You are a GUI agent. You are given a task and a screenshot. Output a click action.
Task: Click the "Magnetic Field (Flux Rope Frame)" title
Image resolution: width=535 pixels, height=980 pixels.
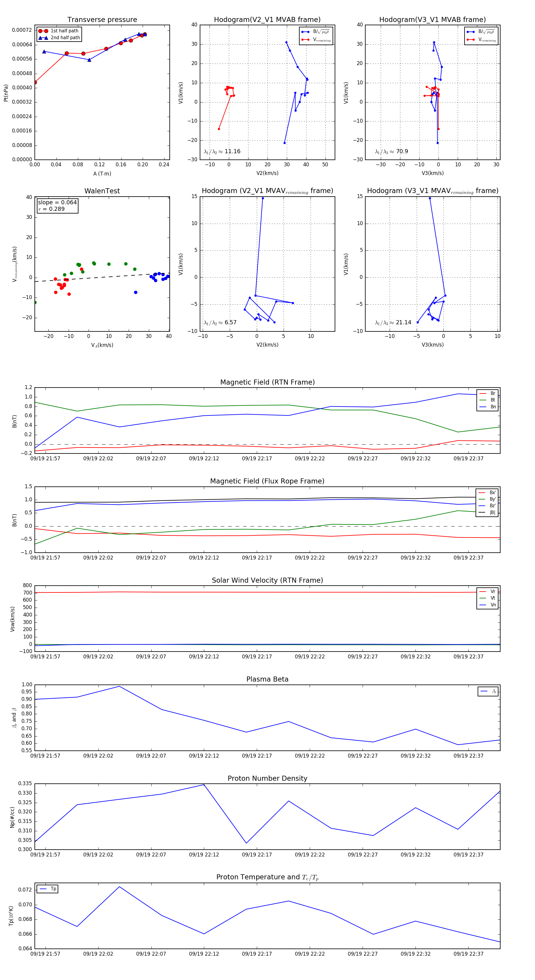pos(267,481)
